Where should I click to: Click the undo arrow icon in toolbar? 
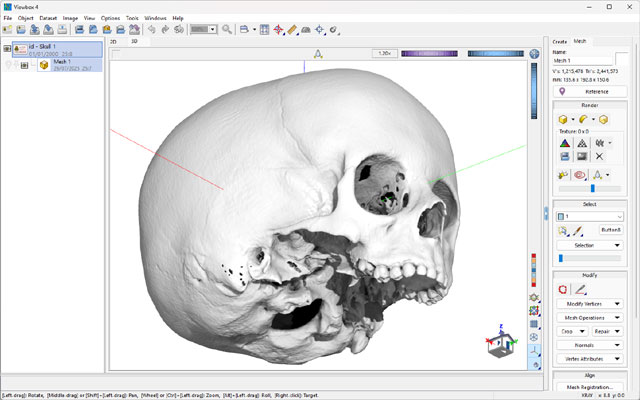tap(151, 30)
